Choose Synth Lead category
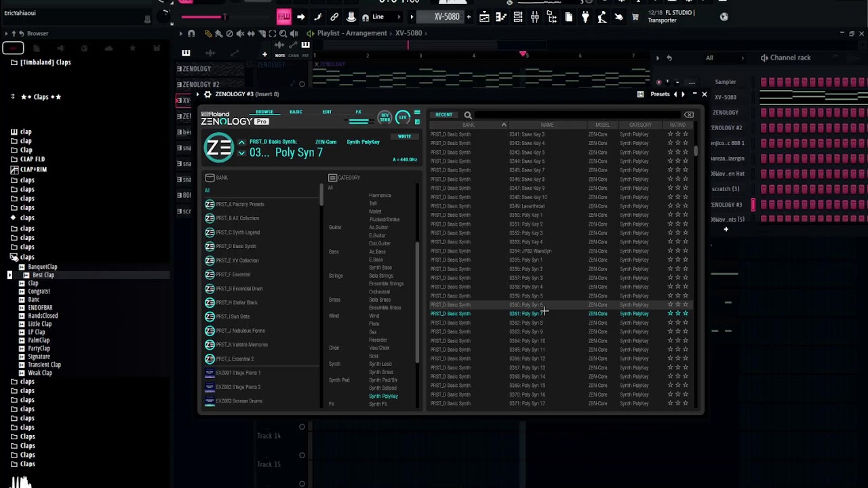Viewport: 868px width, 488px height. 380,364
